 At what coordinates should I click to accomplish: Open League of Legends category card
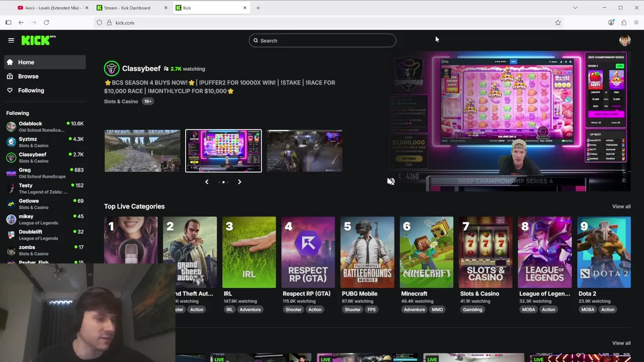[x=545, y=252]
